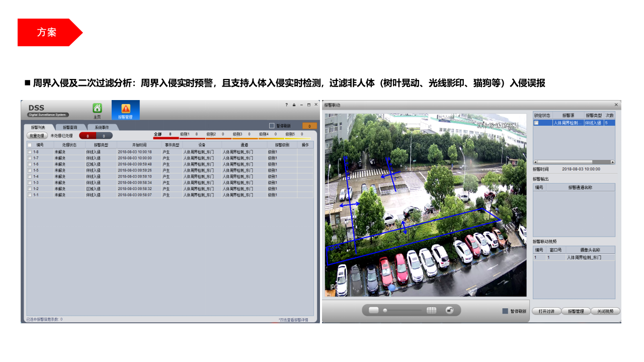Enable the 暂停刷新 checkbox above the alarm list
This screenshot has width=644, height=362.
pos(271,125)
